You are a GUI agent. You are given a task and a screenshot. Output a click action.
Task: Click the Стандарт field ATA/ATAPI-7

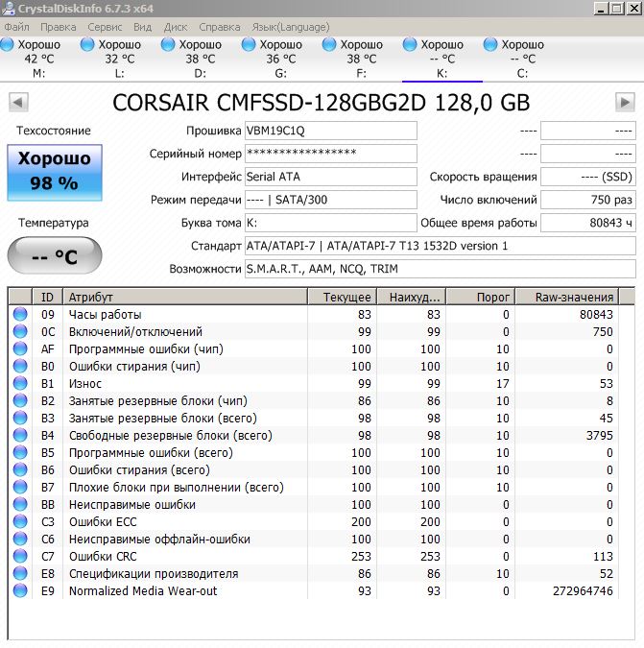pyautogui.click(x=440, y=246)
